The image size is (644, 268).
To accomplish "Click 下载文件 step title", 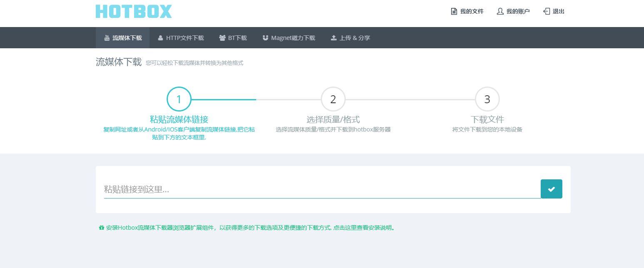I will pos(487,120).
